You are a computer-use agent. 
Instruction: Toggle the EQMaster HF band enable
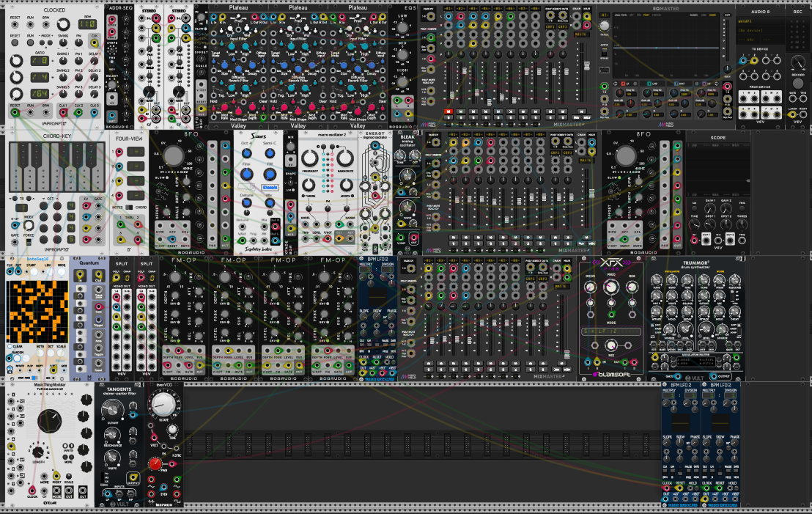point(704,84)
